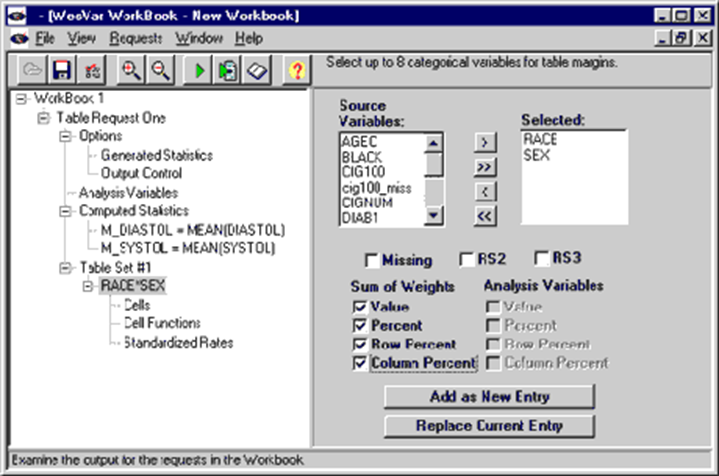Screen dimensions: 719x476
Task: Open the Window menu
Action: coord(199,38)
